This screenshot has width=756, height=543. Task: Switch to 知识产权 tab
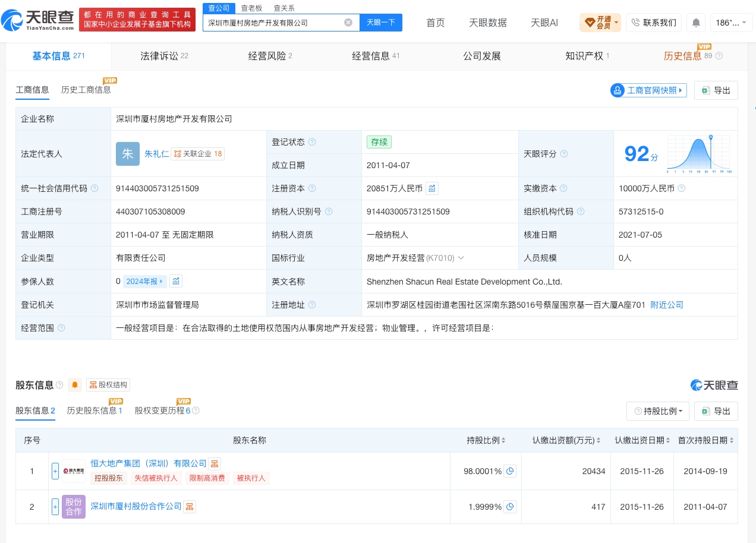pyautogui.click(x=587, y=56)
